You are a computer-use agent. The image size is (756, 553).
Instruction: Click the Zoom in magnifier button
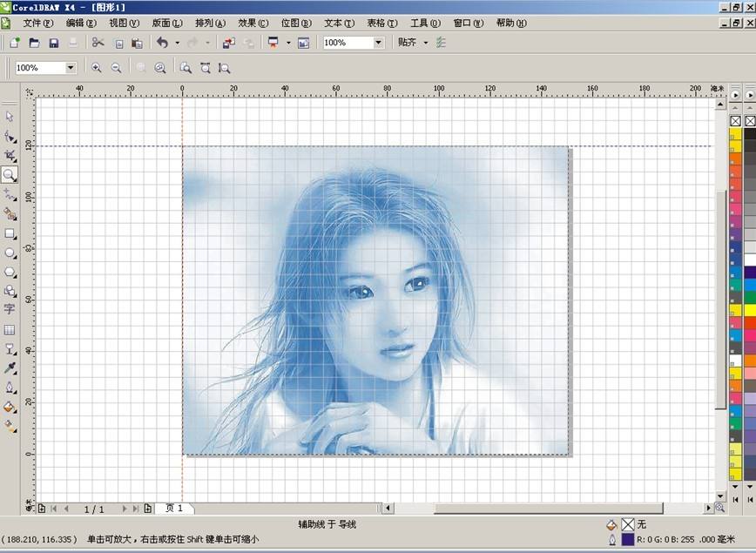click(96, 68)
